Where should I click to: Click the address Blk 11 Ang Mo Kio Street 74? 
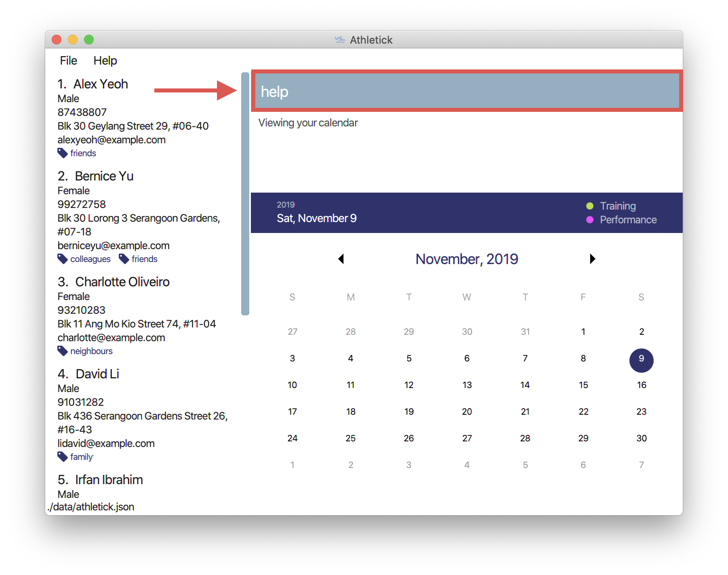(137, 324)
